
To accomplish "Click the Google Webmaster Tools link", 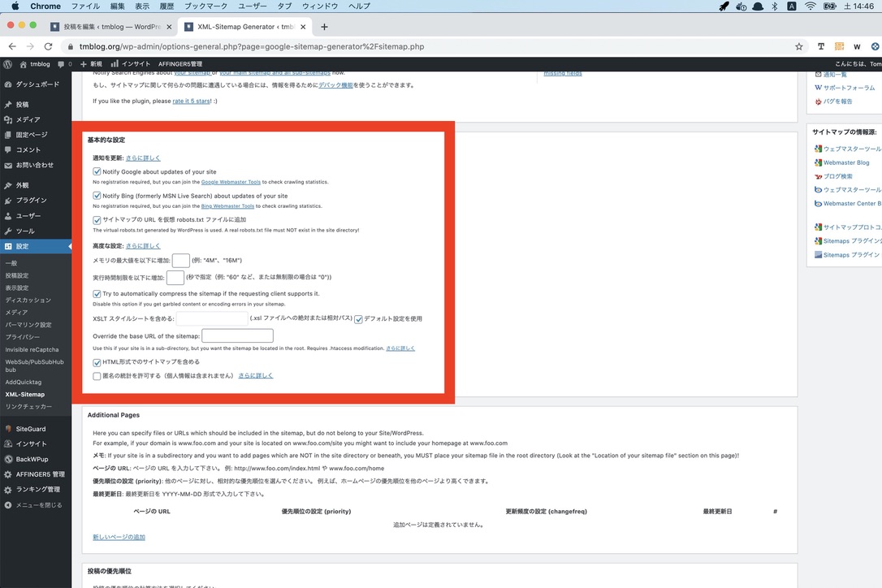I will click(x=231, y=182).
